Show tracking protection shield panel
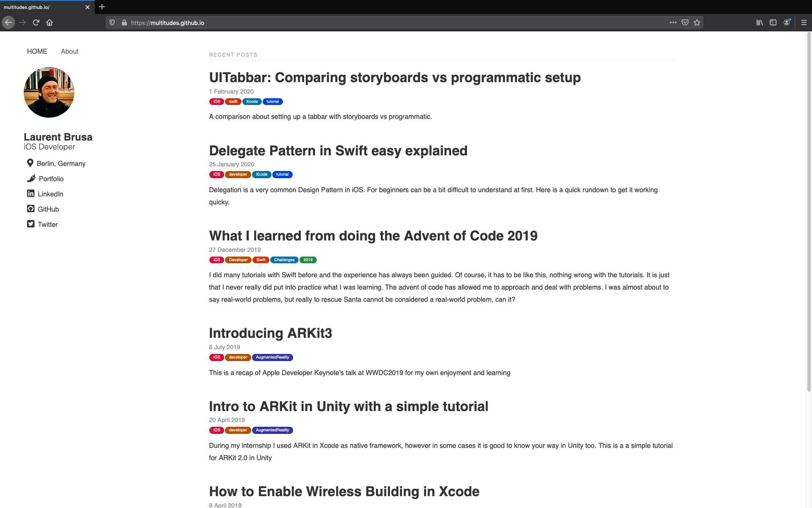 pos(112,22)
